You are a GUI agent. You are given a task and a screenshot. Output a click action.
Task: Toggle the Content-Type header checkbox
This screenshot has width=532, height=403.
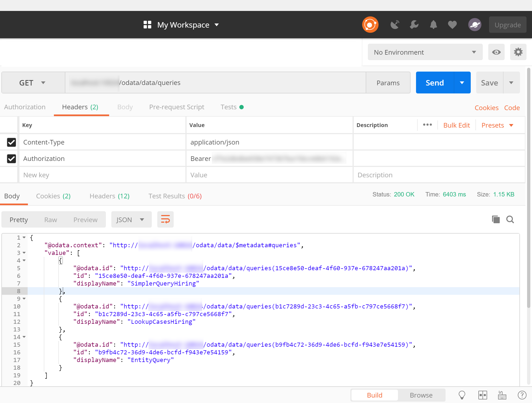pyautogui.click(x=11, y=142)
